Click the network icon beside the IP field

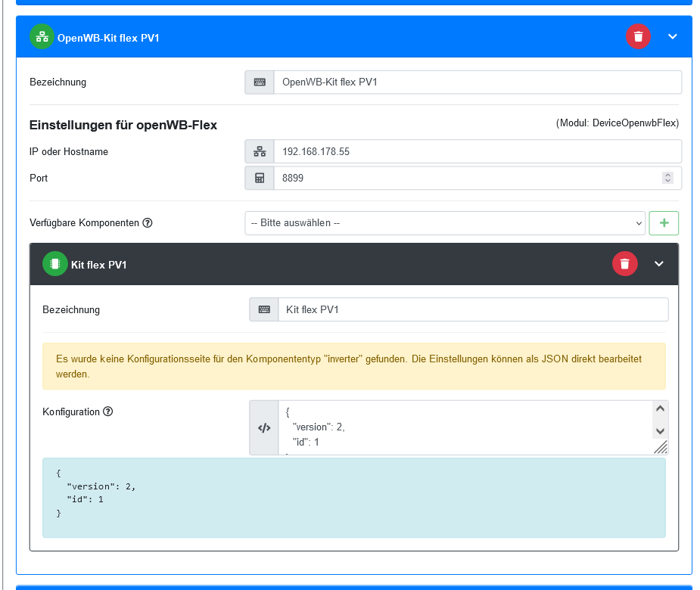point(260,152)
